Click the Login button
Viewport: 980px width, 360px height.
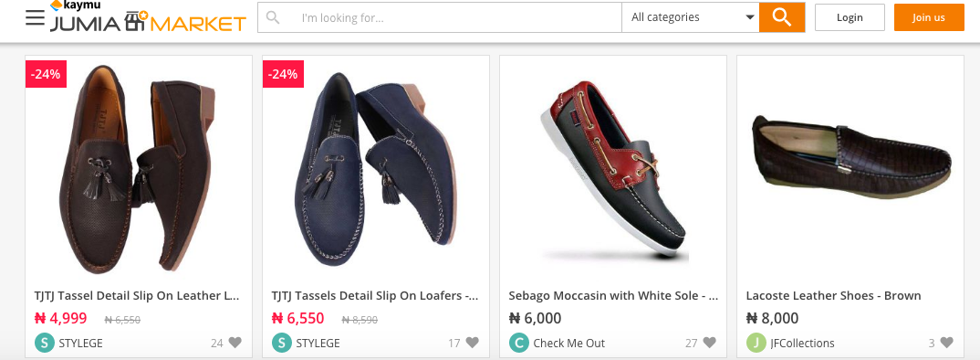[x=850, y=17]
